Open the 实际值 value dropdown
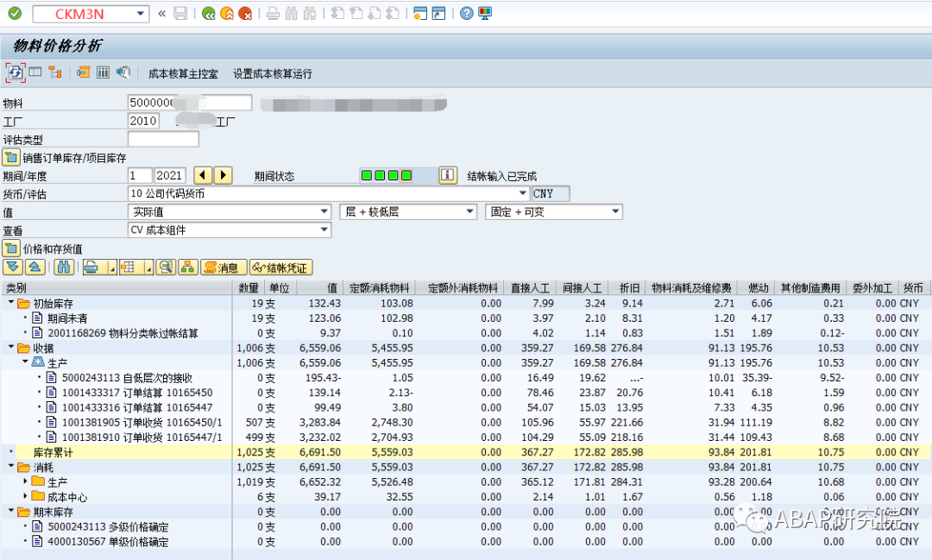This screenshot has height=560, width=932. coord(323,211)
